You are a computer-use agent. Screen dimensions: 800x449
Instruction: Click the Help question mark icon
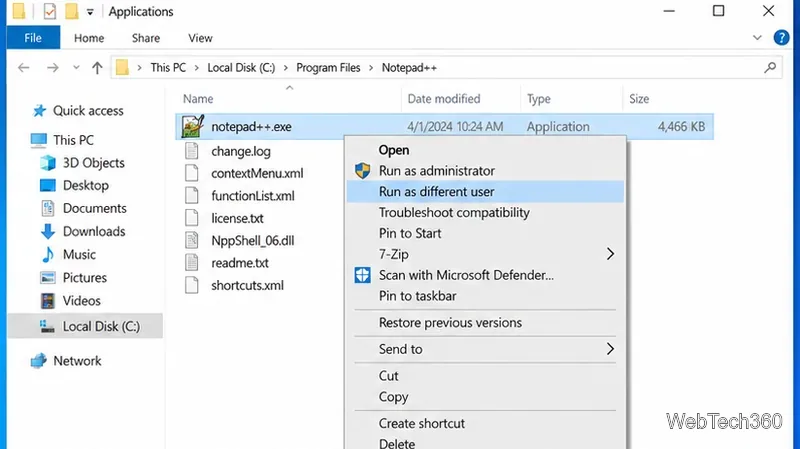pyautogui.click(x=781, y=38)
